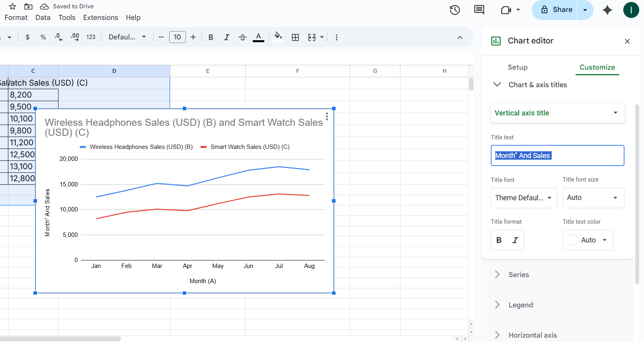Open the Title text color picker
Screen dimensions: 644x342
point(588,240)
